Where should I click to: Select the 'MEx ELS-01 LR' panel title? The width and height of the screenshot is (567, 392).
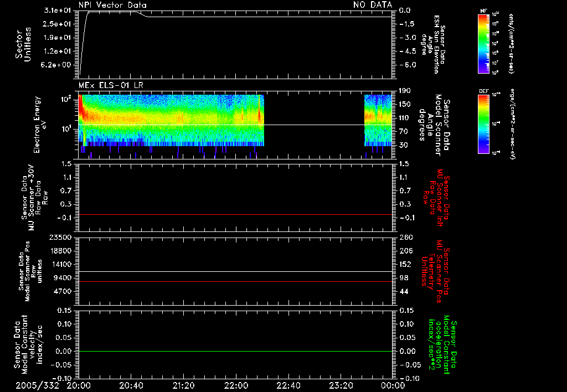(111, 85)
